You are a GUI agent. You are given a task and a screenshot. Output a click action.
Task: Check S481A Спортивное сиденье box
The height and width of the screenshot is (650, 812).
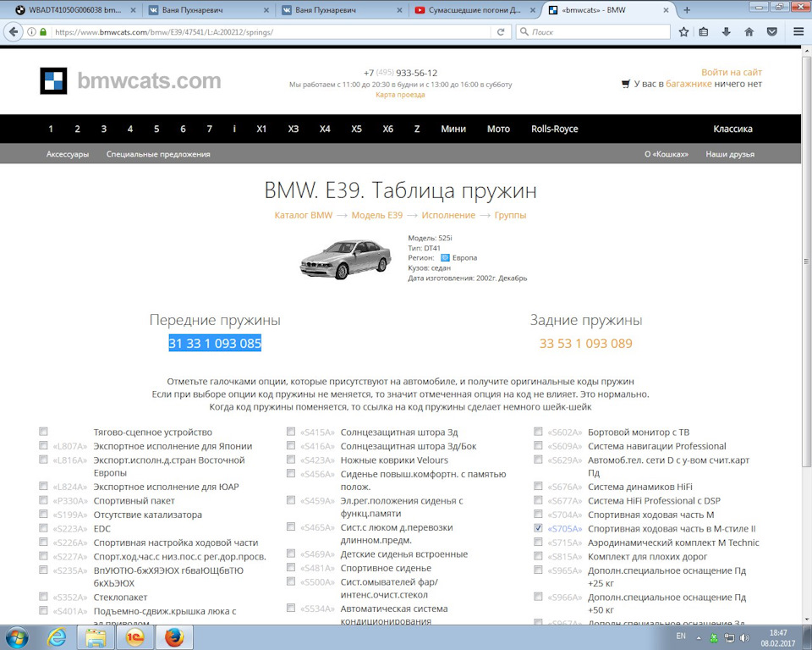point(291,568)
